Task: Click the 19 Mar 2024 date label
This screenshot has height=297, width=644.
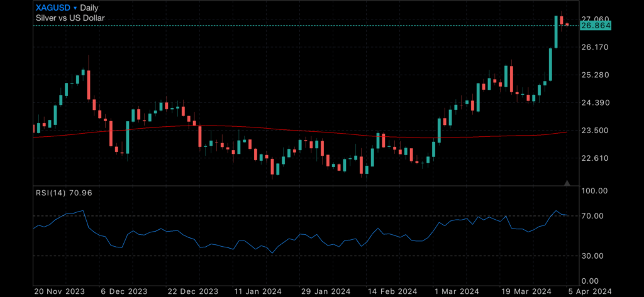Action: [x=525, y=291]
